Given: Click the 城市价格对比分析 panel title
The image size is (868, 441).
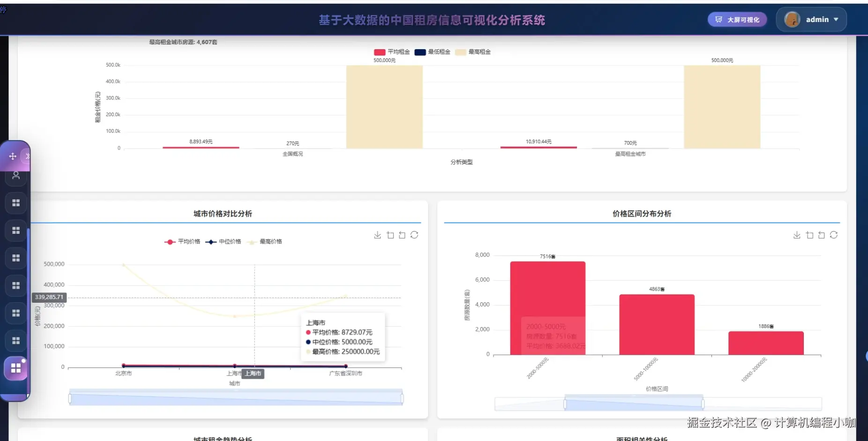Looking at the screenshot, I should [223, 214].
